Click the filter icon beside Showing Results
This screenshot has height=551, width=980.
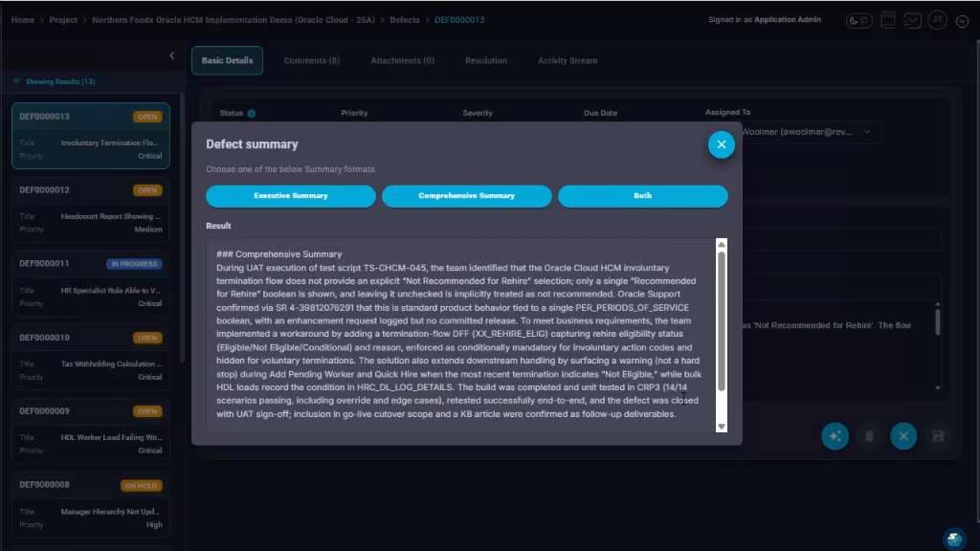[x=17, y=82]
